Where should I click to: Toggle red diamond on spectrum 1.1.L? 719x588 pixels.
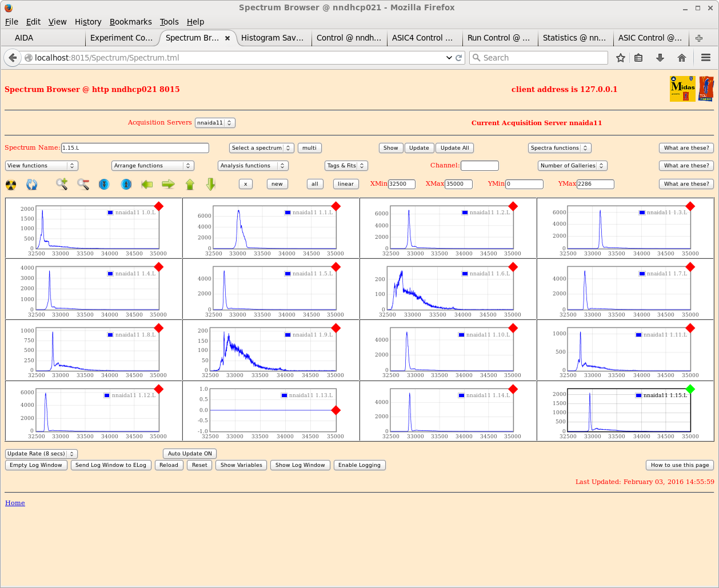tap(336, 206)
